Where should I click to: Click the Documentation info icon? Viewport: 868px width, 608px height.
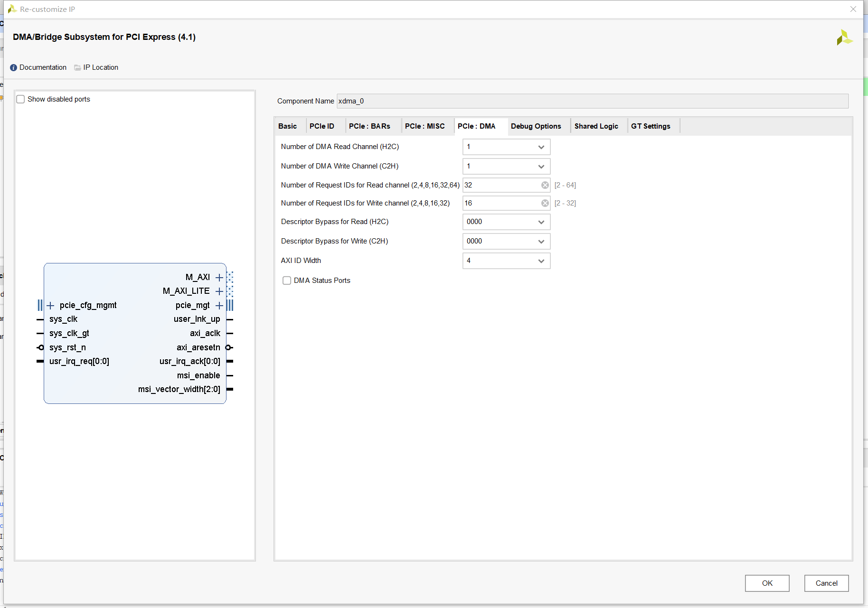13,67
